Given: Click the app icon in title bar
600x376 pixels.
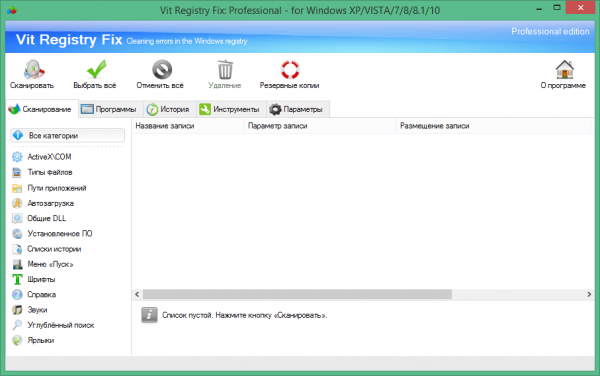Looking at the screenshot, I should [x=11, y=10].
